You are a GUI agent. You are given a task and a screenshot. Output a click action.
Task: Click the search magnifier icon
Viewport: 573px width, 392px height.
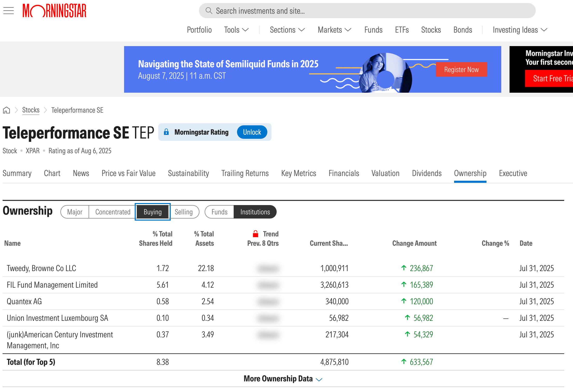[x=209, y=11]
